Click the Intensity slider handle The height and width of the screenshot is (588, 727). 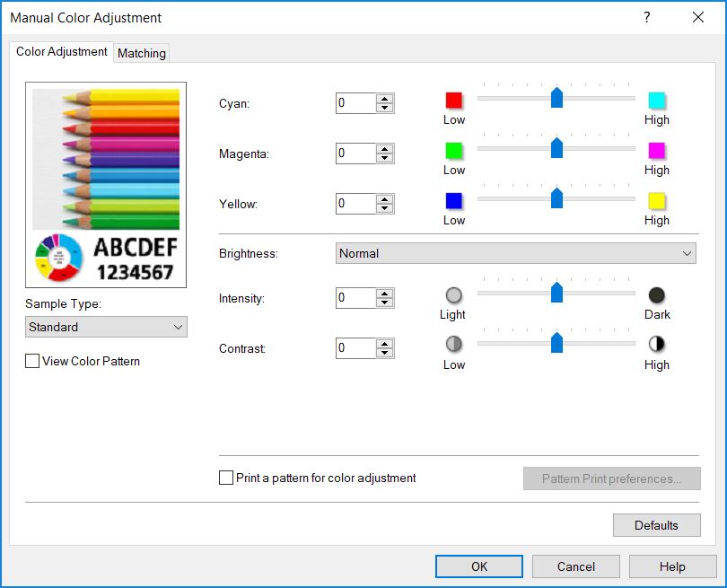click(556, 293)
